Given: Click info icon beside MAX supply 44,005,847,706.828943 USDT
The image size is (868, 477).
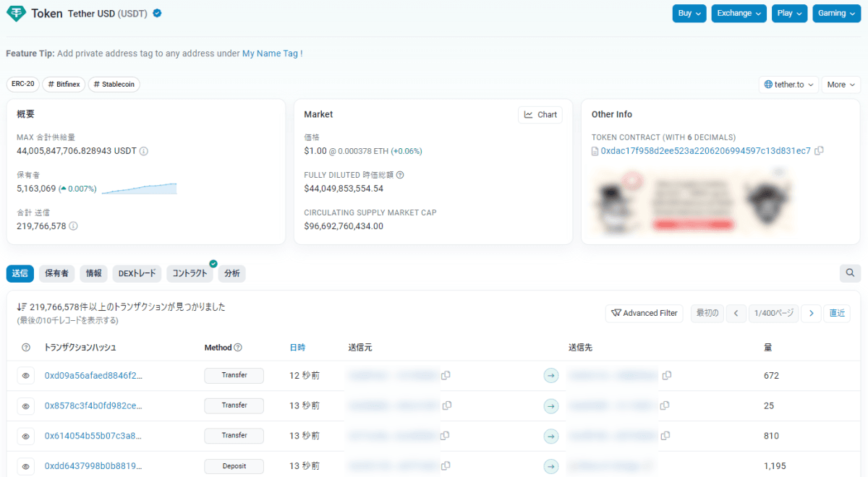Looking at the screenshot, I should 143,151.
